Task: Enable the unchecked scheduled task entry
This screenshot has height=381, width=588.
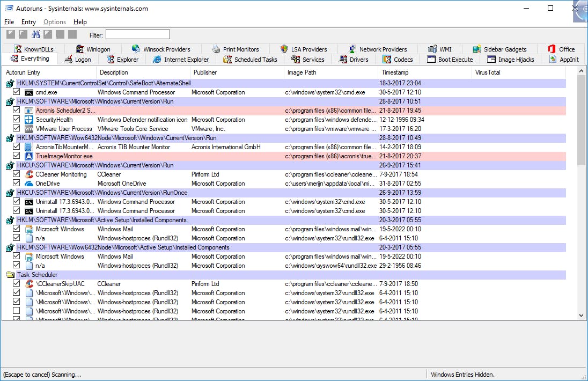Action: pos(17,311)
